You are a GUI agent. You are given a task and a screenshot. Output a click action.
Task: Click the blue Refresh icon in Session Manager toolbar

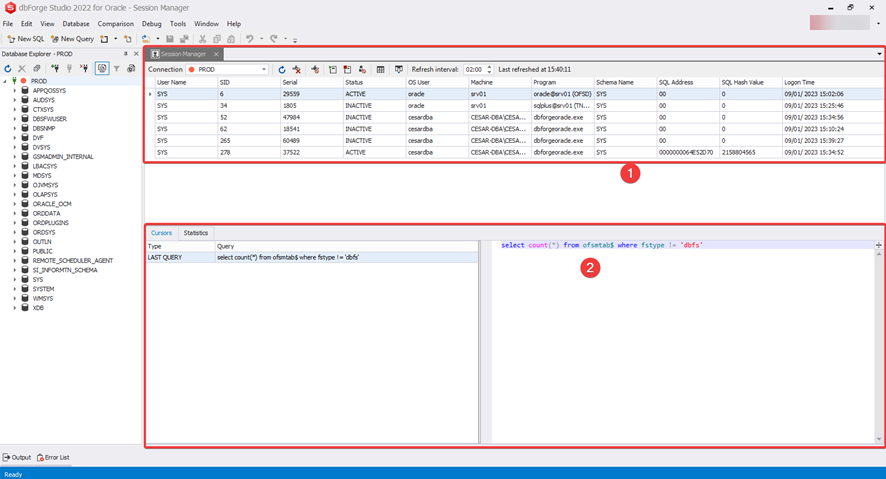click(x=281, y=69)
